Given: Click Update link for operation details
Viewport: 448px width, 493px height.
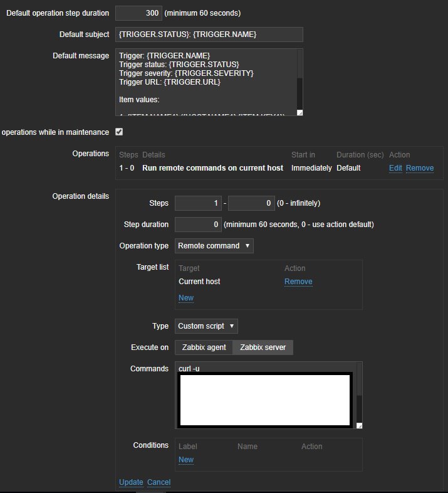Looking at the screenshot, I should [131, 482].
